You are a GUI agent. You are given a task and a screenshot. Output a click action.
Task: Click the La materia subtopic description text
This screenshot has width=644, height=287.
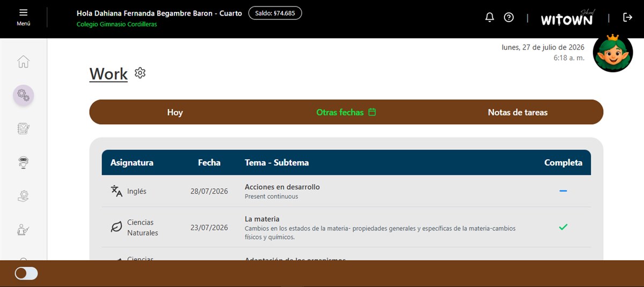(380, 233)
